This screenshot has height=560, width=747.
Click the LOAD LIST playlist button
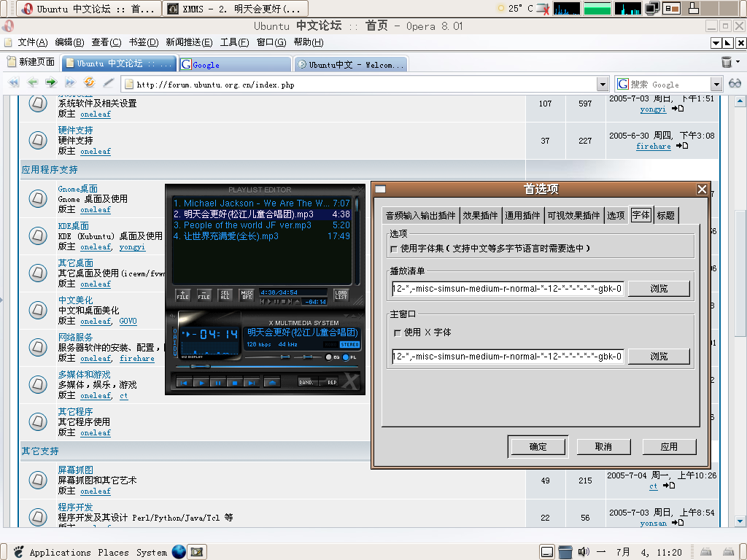pyautogui.click(x=341, y=295)
